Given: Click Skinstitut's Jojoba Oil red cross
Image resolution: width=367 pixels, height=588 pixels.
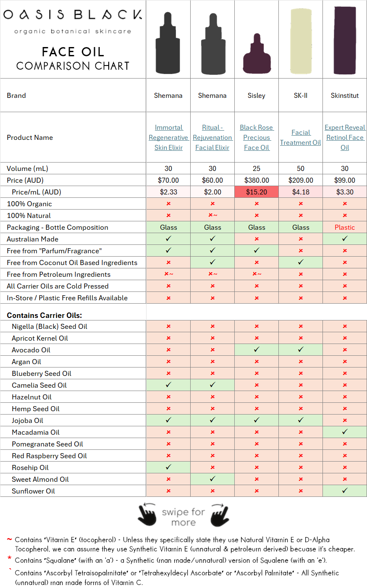Looking at the screenshot, I should pyautogui.click(x=345, y=420).
